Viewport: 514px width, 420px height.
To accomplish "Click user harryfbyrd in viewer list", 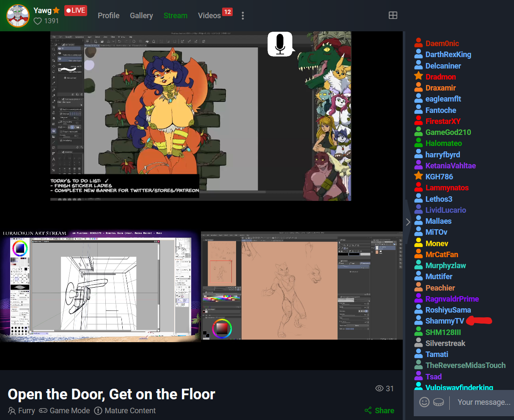I will [x=443, y=155].
